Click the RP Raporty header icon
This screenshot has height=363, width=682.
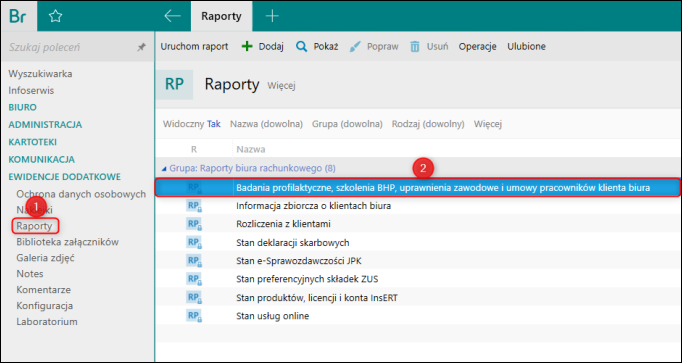174,84
